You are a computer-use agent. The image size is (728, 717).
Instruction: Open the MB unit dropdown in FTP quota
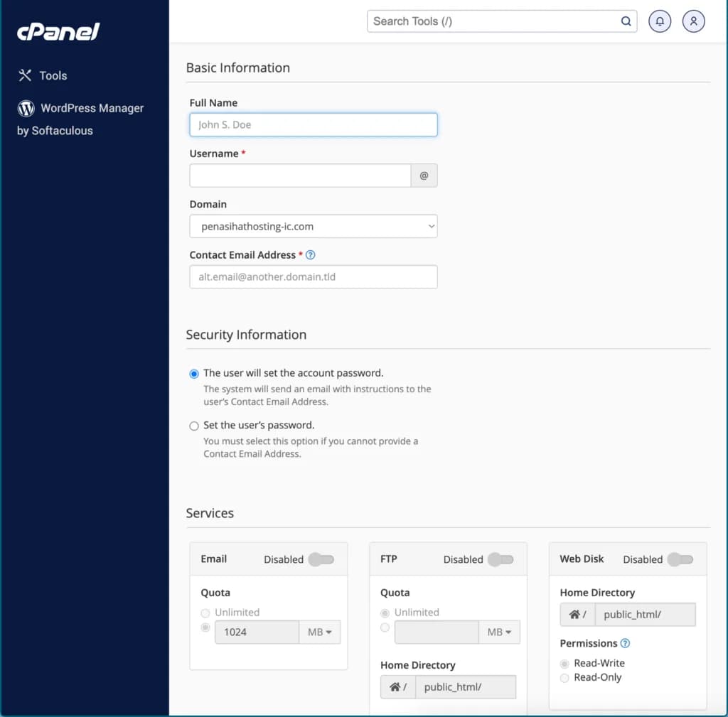[x=499, y=632]
